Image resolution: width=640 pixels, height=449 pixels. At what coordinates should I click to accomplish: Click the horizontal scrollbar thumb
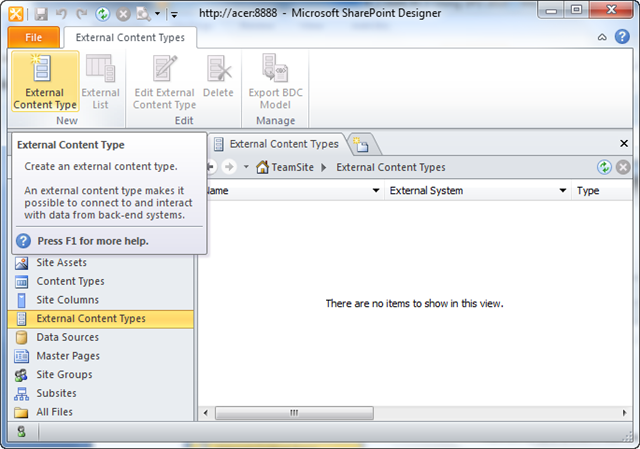(x=294, y=413)
